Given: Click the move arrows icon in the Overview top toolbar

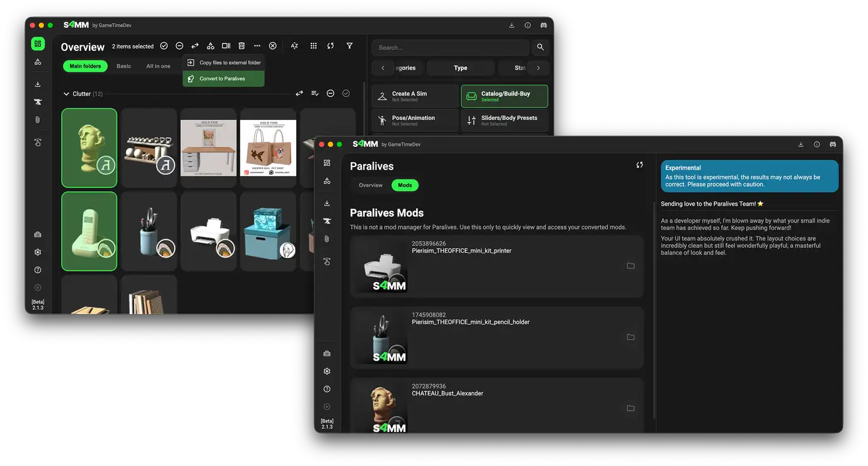Looking at the screenshot, I should pyautogui.click(x=195, y=46).
